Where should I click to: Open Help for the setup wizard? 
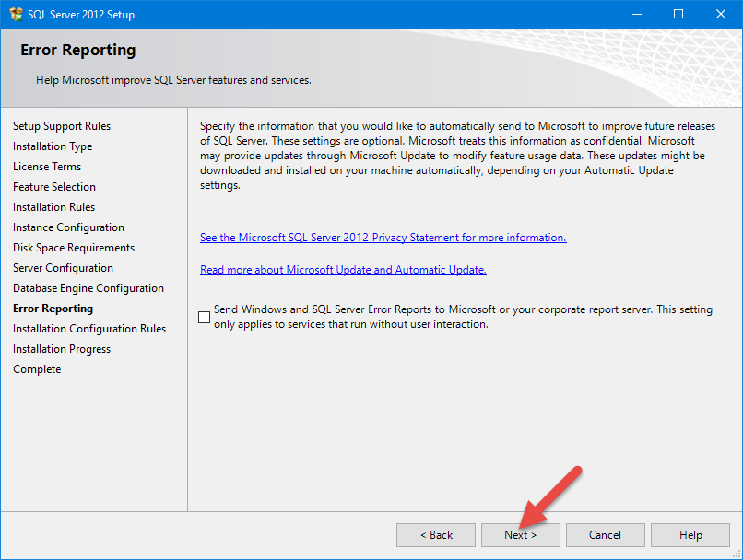[x=690, y=535]
